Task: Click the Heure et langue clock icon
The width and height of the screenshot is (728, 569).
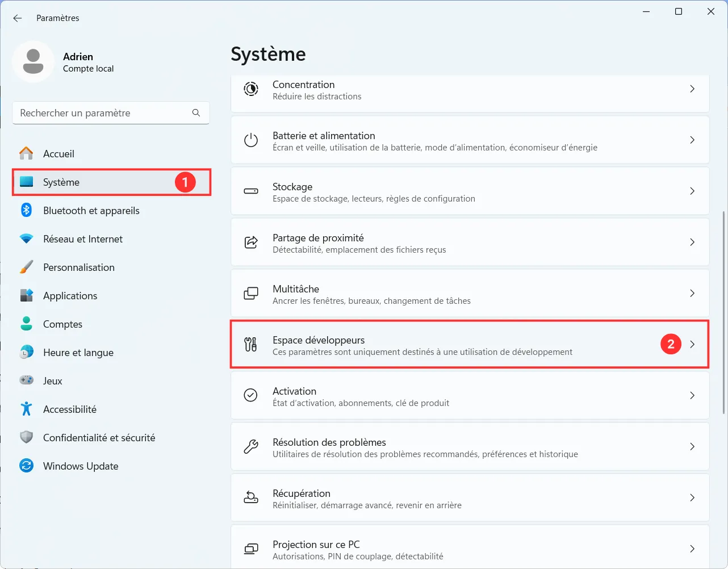Action: pos(26,352)
